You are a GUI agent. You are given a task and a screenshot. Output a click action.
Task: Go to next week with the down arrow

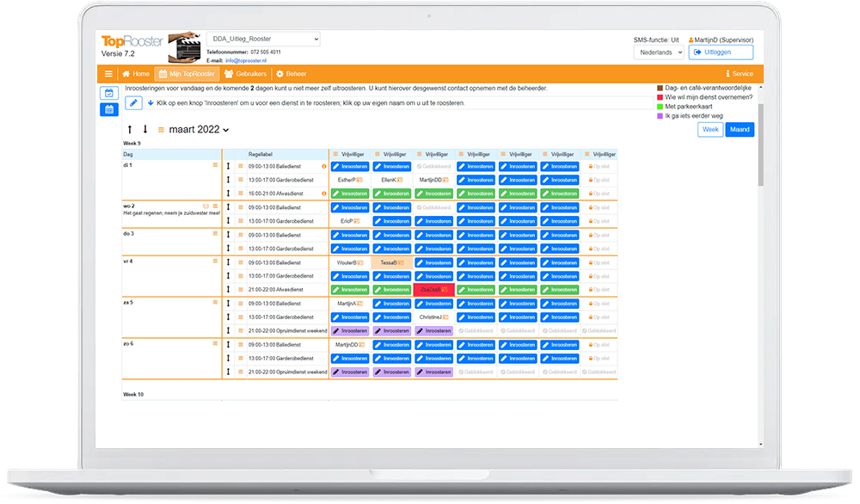pos(145,129)
